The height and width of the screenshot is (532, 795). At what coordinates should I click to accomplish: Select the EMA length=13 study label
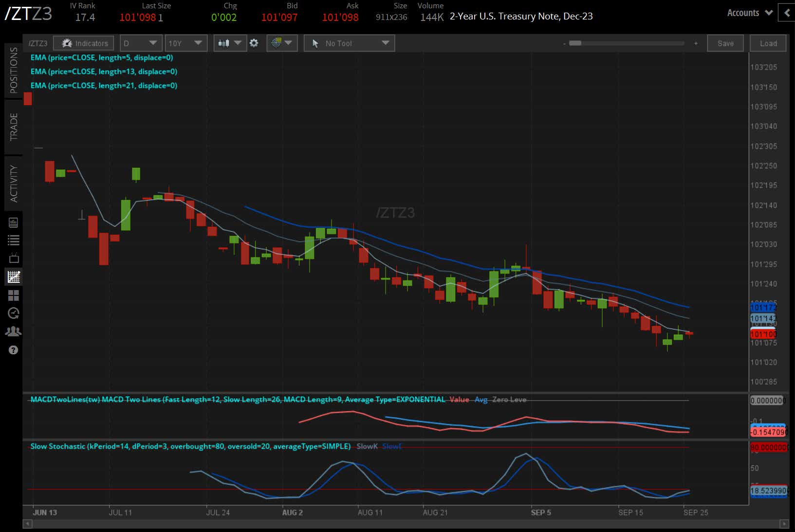tap(104, 72)
